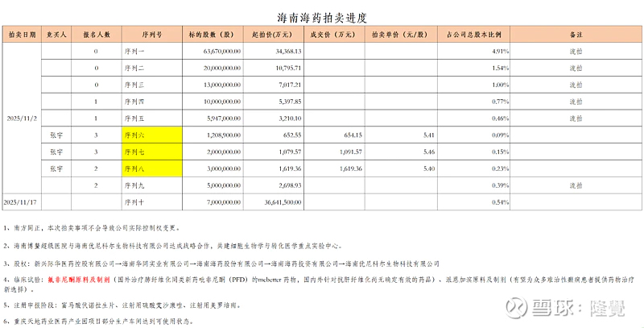This screenshot has height=328, width=644.
Task: Click transaction price 1,091.57
Action: click(x=352, y=152)
